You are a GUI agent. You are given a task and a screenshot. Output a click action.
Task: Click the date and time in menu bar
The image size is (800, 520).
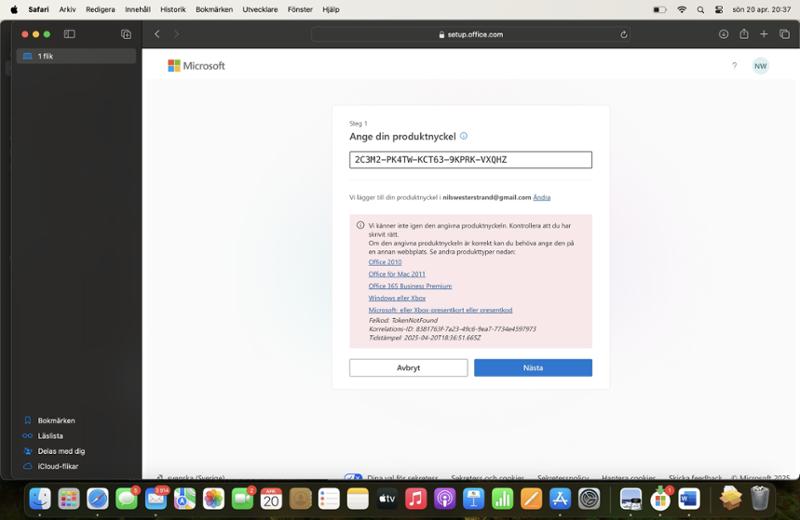tap(761, 9)
